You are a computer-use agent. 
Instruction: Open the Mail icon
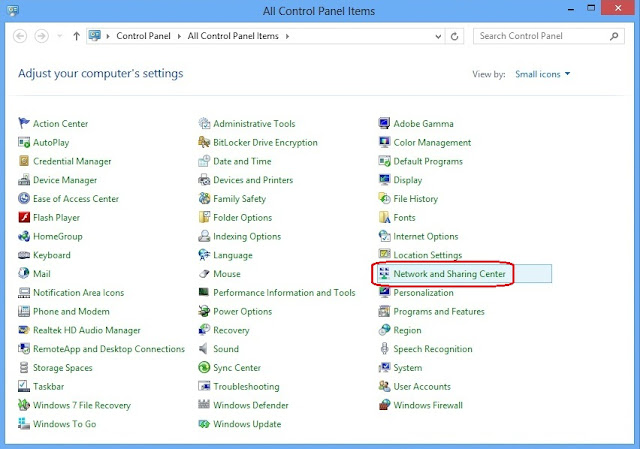pyautogui.click(x=24, y=273)
